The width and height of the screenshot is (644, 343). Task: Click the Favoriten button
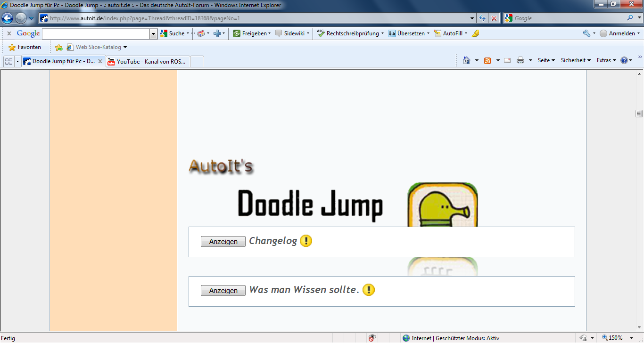click(25, 47)
